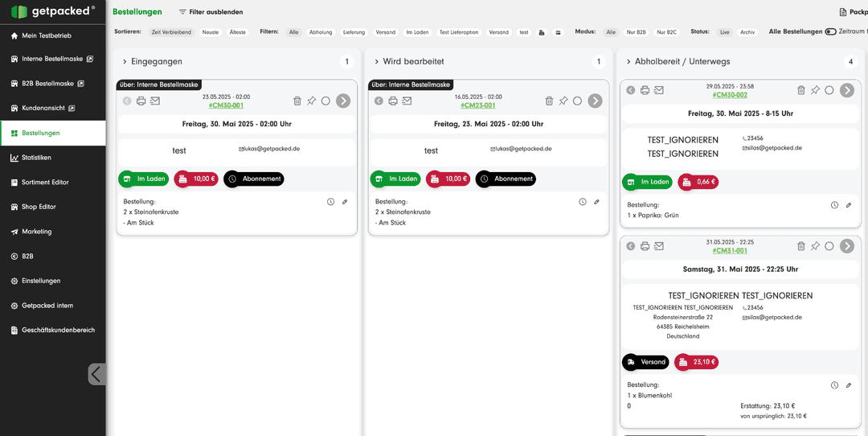Open Statistiken in the sidebar
This screenshot has height=436, width=868.
(36, 158)
